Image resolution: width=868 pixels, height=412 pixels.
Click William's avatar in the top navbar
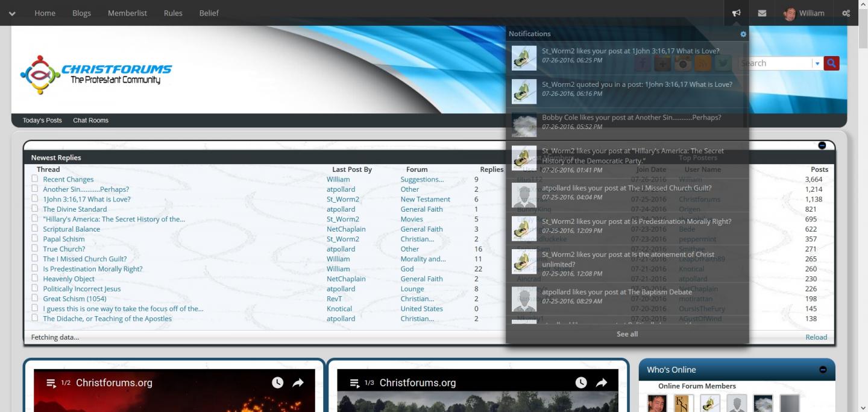pyautogui.click(x=790, y=13)
